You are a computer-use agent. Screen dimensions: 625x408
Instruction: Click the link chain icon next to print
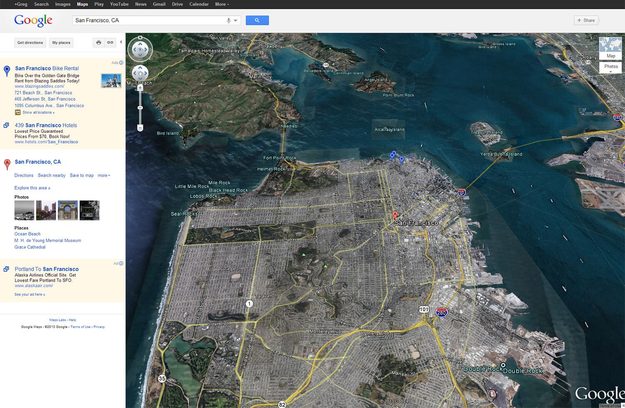110,43
